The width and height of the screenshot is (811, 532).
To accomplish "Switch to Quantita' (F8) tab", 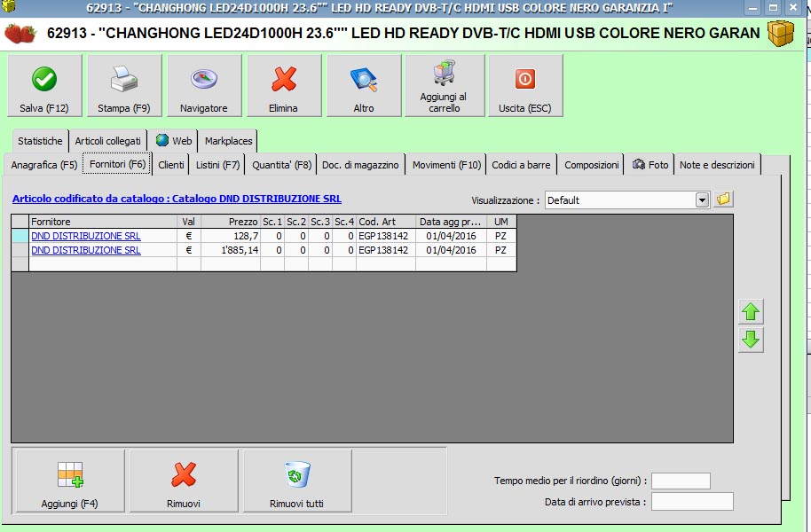I will coord(281,165).
